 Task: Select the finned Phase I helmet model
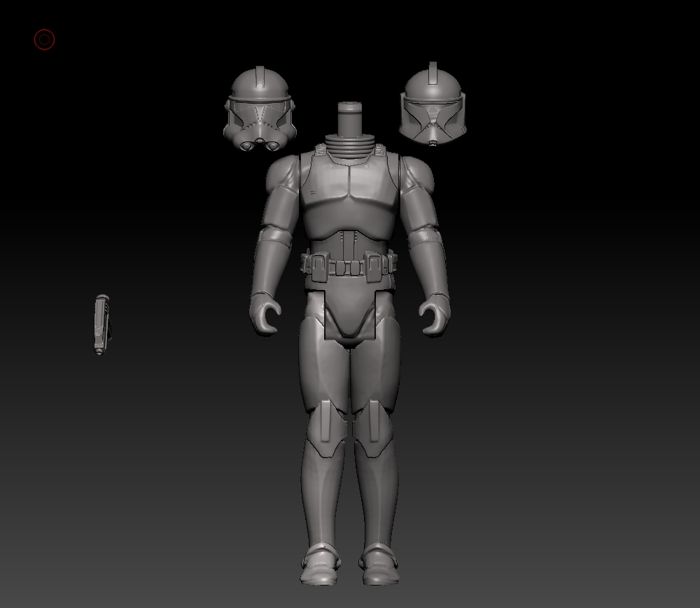click(433, 104)
